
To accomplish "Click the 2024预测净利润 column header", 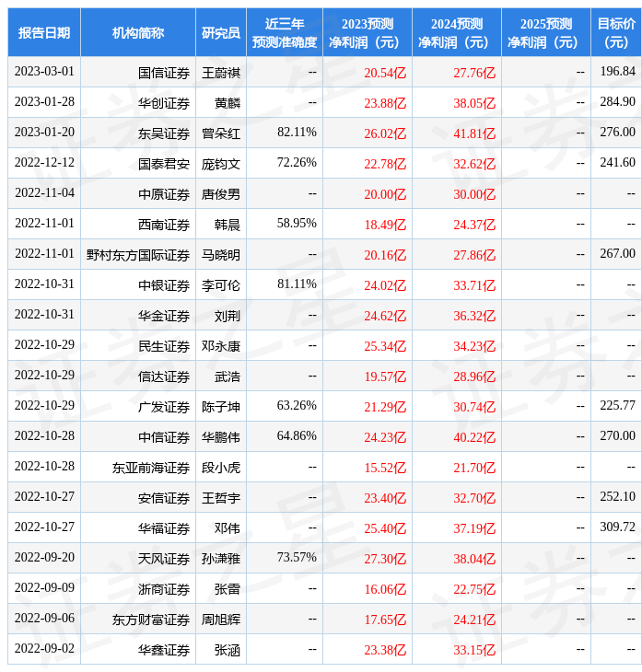I will (456, 33).
